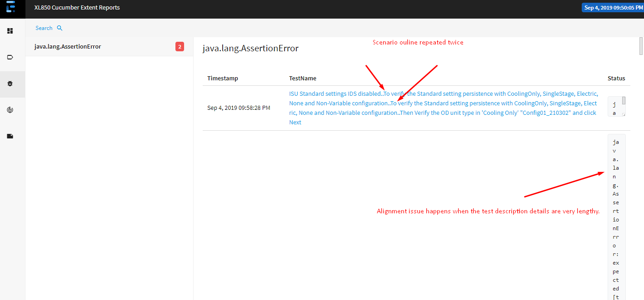644x300 pixels.
Task: Click the Sep 4, 2019 09:58:28 PM cell
Action: 239,108
